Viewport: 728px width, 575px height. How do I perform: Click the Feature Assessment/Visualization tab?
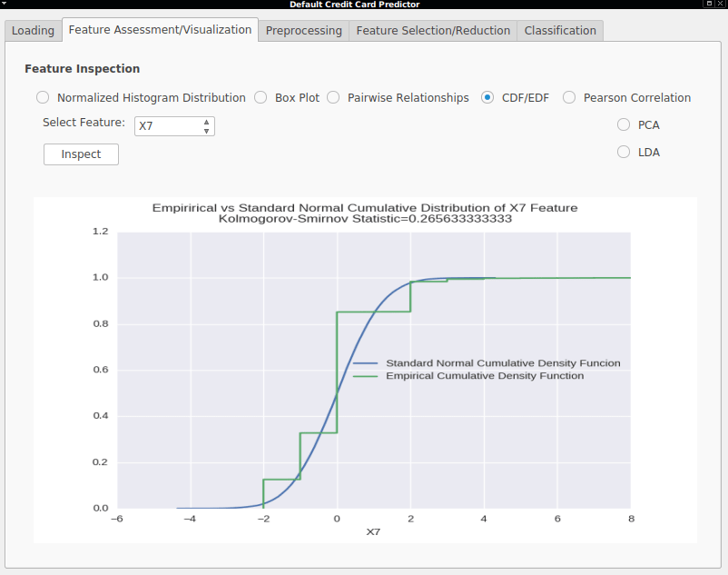[x=160, y=30]
